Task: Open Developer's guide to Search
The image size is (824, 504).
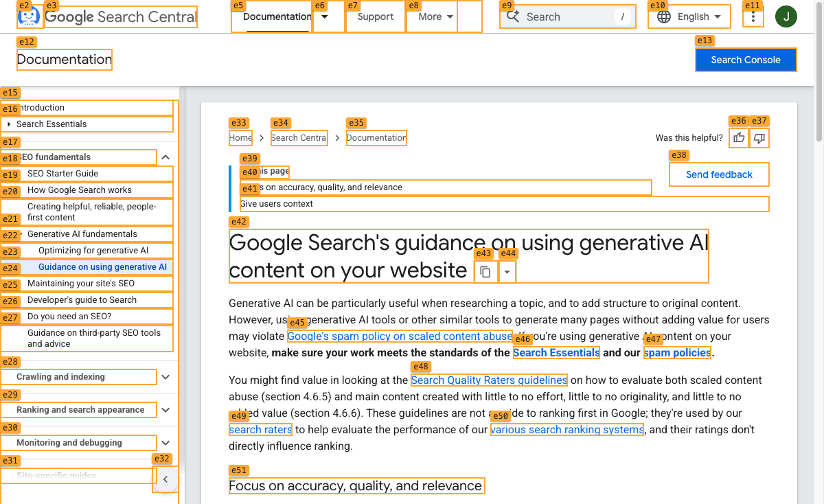Action: click(x=87, y=300)
